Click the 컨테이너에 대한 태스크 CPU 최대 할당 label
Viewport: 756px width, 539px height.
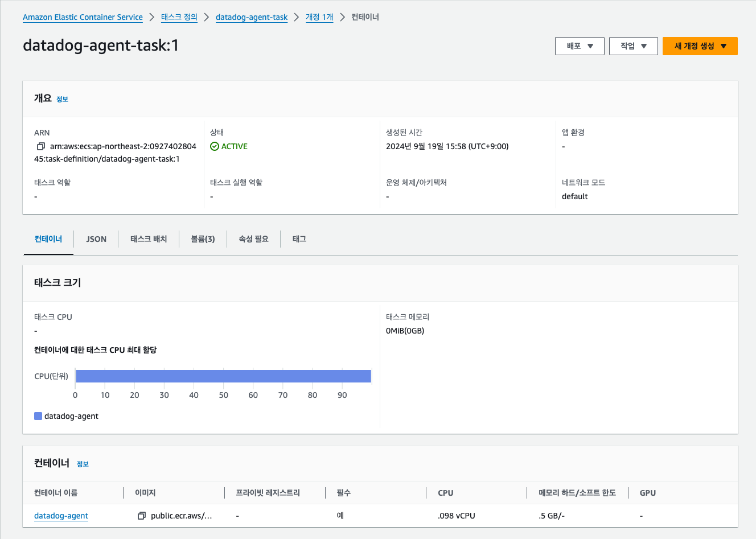(x=96, y=350)
